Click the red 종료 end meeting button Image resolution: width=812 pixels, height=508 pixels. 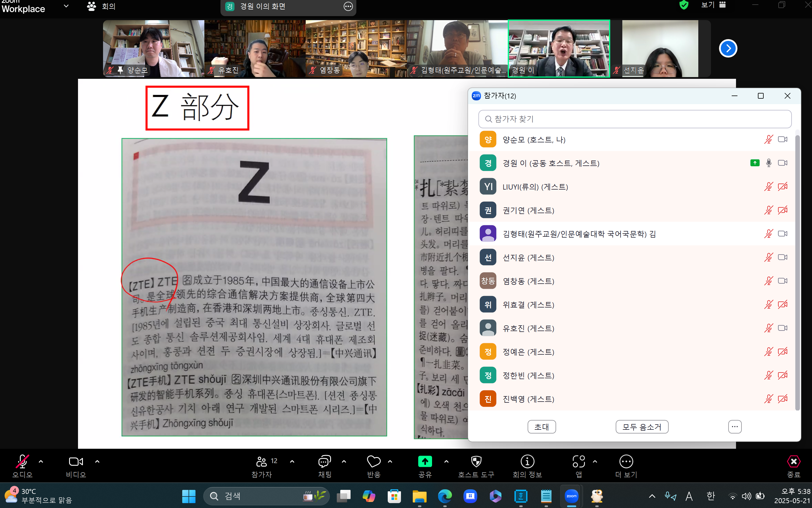794,466
